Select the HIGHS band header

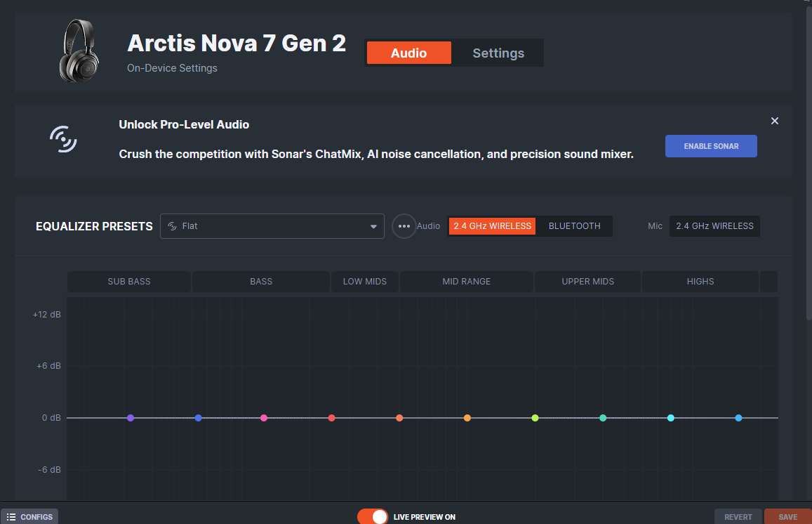coord(700,282)
